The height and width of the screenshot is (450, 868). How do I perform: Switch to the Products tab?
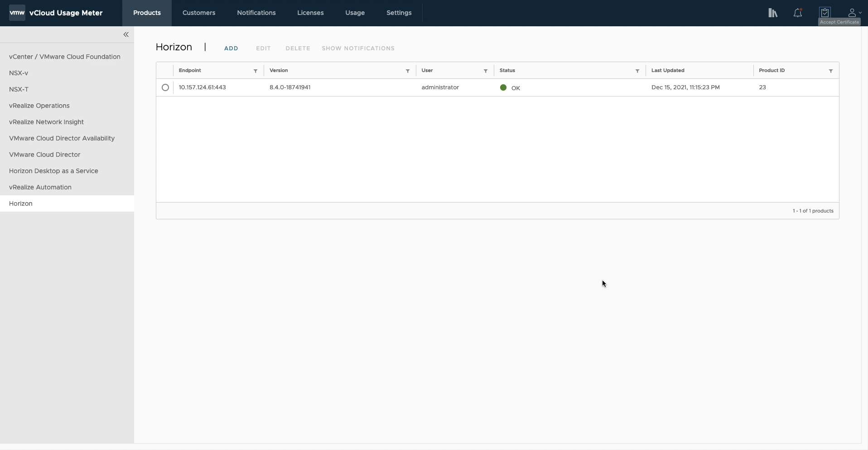[147, 13]
